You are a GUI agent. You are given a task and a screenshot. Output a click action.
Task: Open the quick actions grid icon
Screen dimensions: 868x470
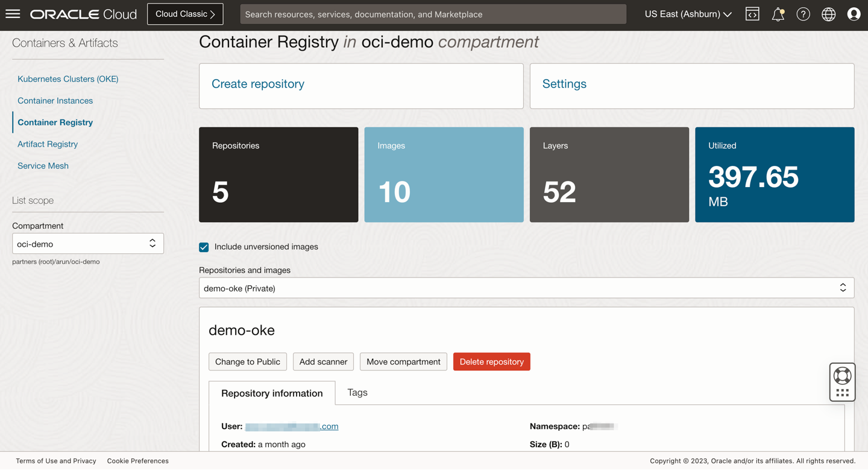point(842,392)
